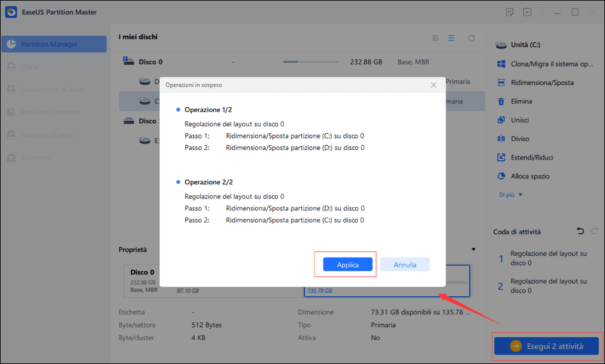Click the Applica button in the dialog
The width and height of the screenshot is (605, 364).
pyautogui.click(x=347, y=264)
